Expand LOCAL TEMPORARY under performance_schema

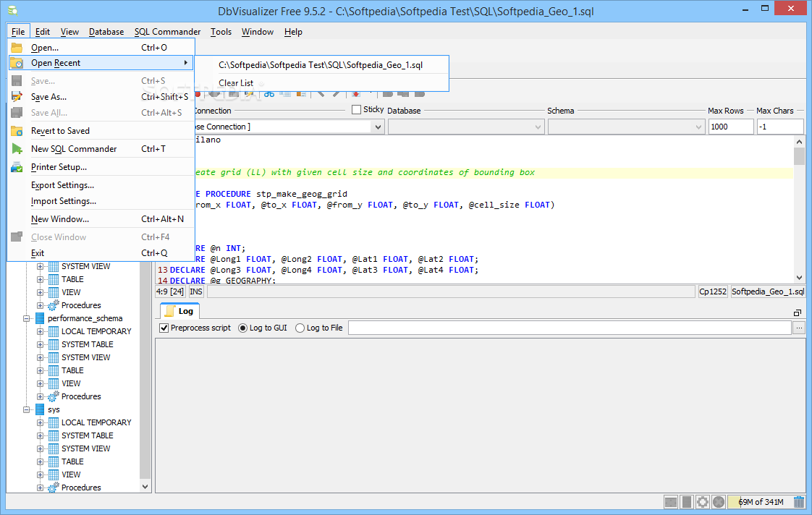click(x=40, y=331)
